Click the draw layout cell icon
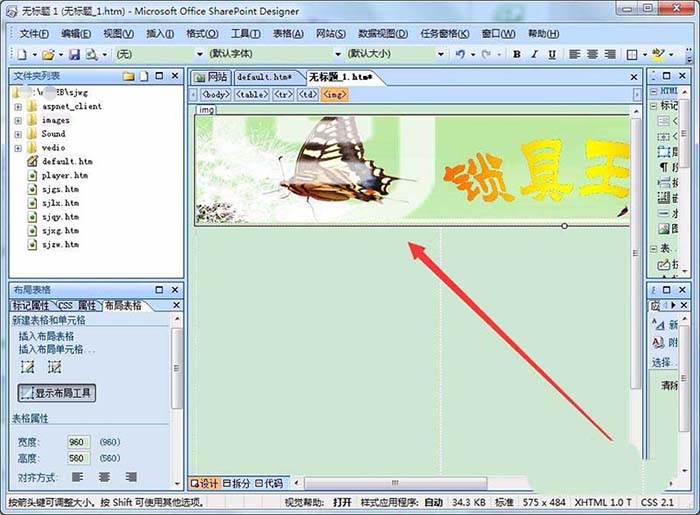The image size is (700, 515). point(54,368)
